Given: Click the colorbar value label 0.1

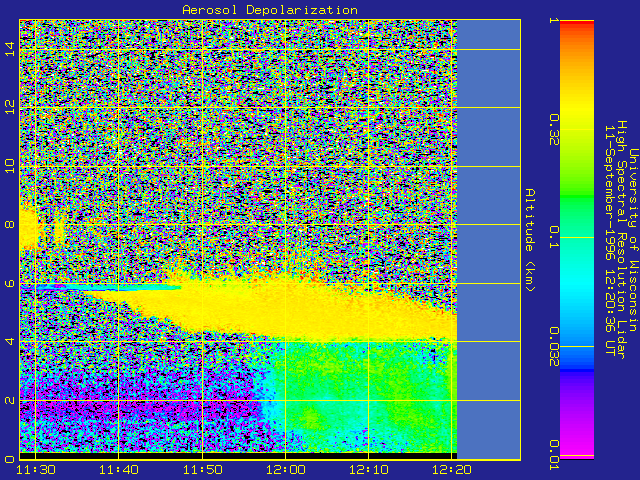Looking at the screenshot, I should (x=554, y=237).
